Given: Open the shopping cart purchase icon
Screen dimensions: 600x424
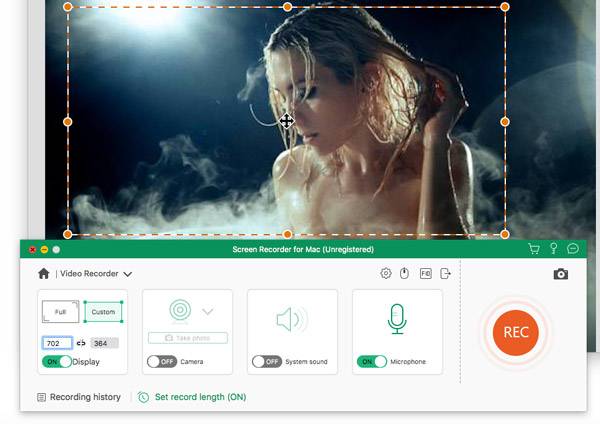Looking at the screenshot, I should (x=534, y=249).
